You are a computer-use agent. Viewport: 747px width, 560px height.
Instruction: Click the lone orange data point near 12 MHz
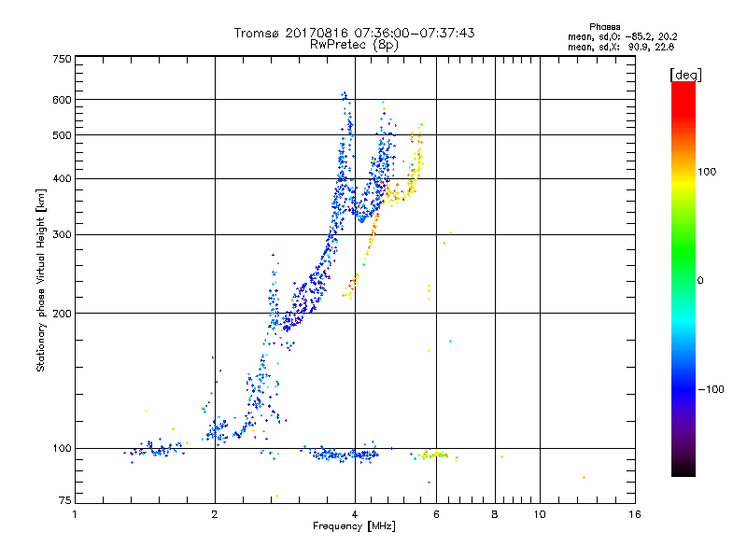[584, 477]
